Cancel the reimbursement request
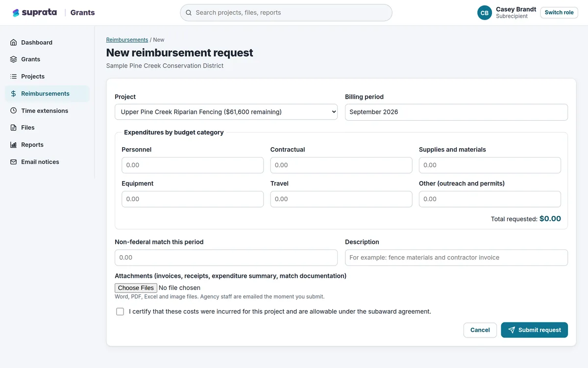 click(x=480, y=330)
